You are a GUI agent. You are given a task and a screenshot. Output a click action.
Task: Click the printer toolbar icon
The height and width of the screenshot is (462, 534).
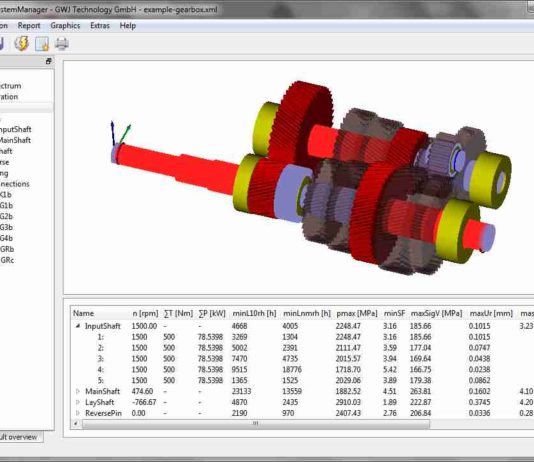coord(62,44)
